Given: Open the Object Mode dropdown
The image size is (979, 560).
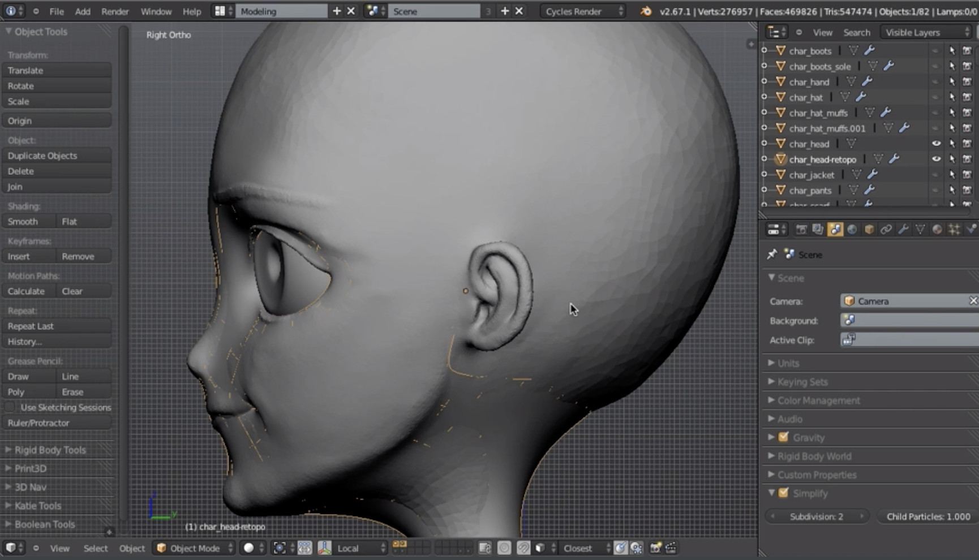Looking at the screenshot, I should [195, 548].
